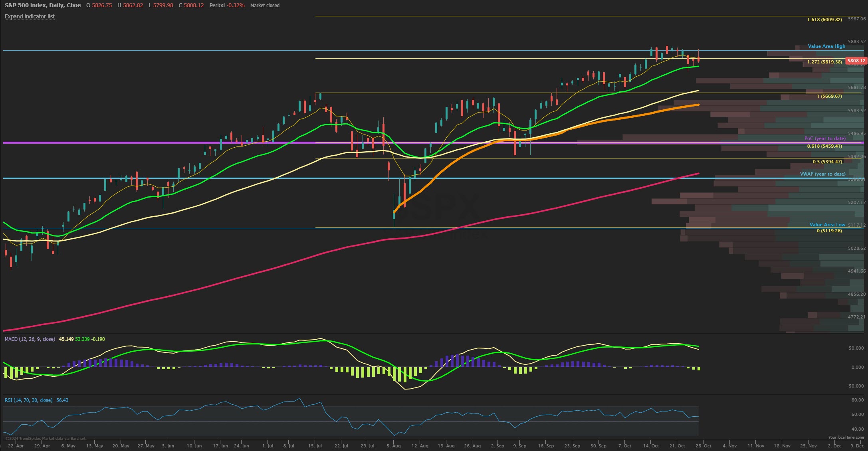Click the MACD (12, 26, 9, close) indicator label
This screenshot has height=451, width=868.
click(x=30, y=339)
